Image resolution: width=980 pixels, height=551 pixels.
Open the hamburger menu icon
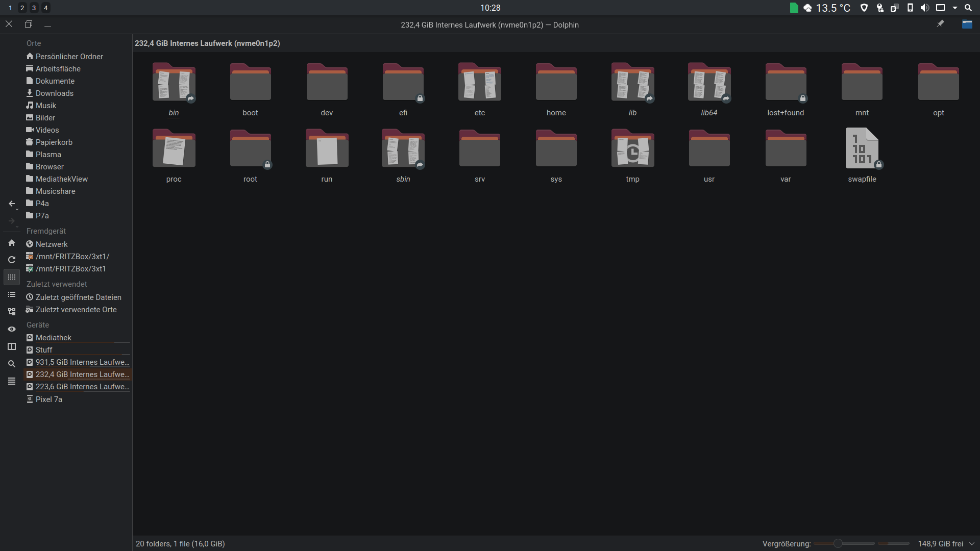coord(12,381)
